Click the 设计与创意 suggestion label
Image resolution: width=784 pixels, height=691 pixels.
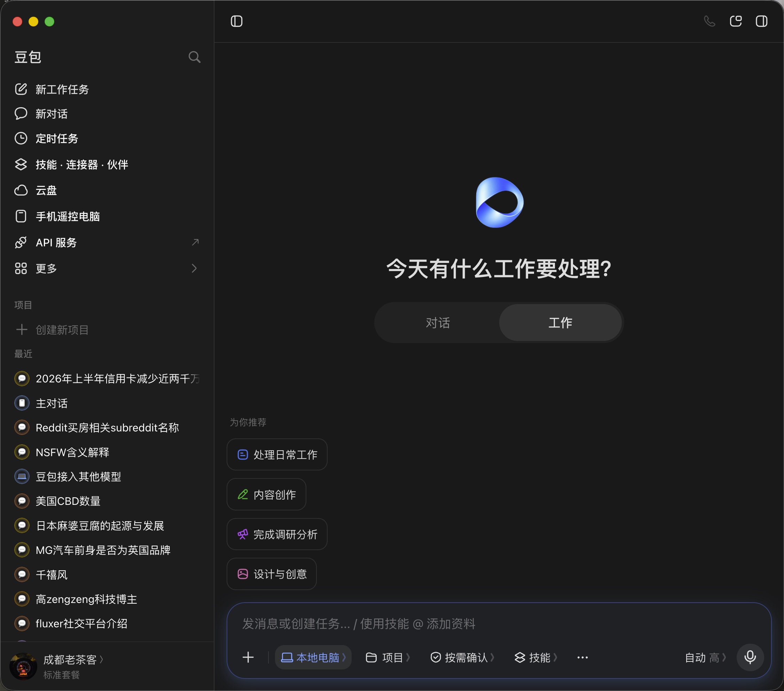(x=280, y=574)
